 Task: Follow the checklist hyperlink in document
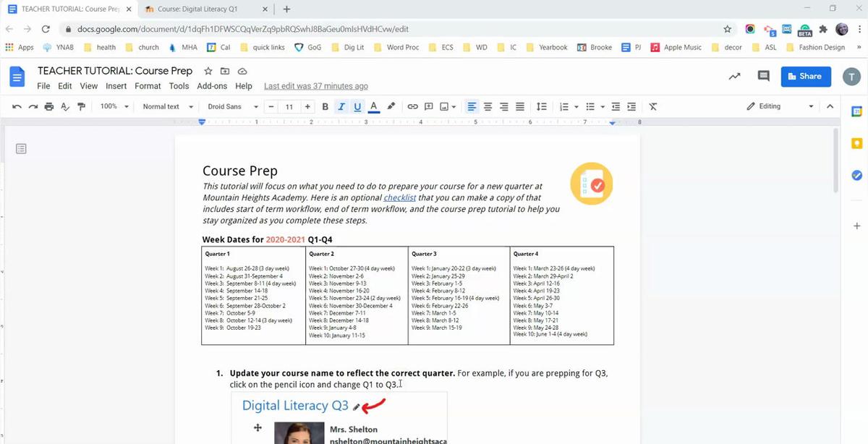tap(399, 197)
